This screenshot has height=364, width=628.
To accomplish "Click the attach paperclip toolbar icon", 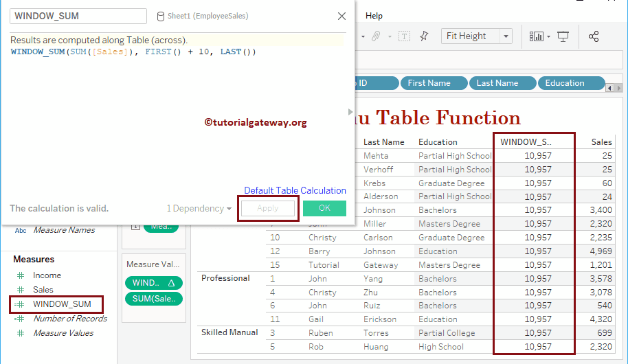I will [x=376, y=36].
